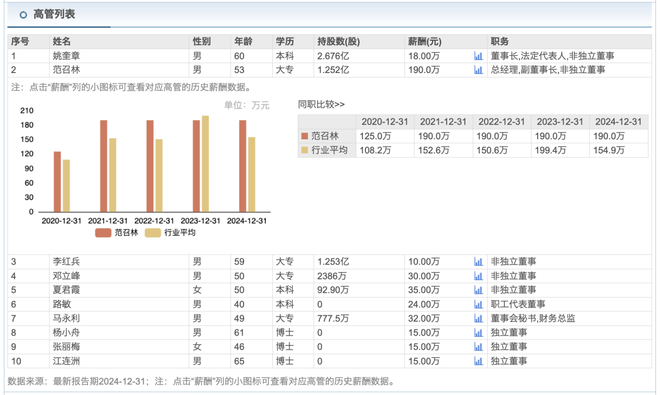Click the yellow 行业平均 swatch in comparison table
Viewport: 660px width, 395px height.
click(305, 150)
